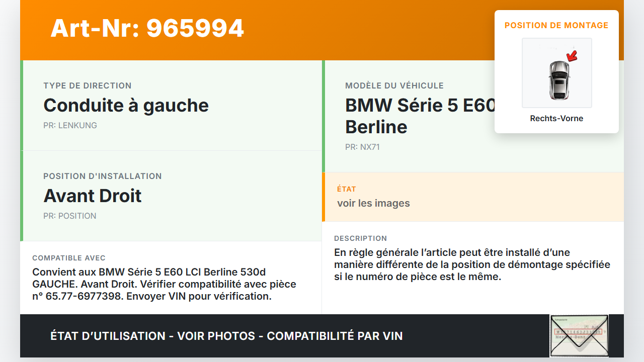644x362 pixels.
Task: Click the PR: NX71 code
Action: pyautogui.click(x=362, y=147)
